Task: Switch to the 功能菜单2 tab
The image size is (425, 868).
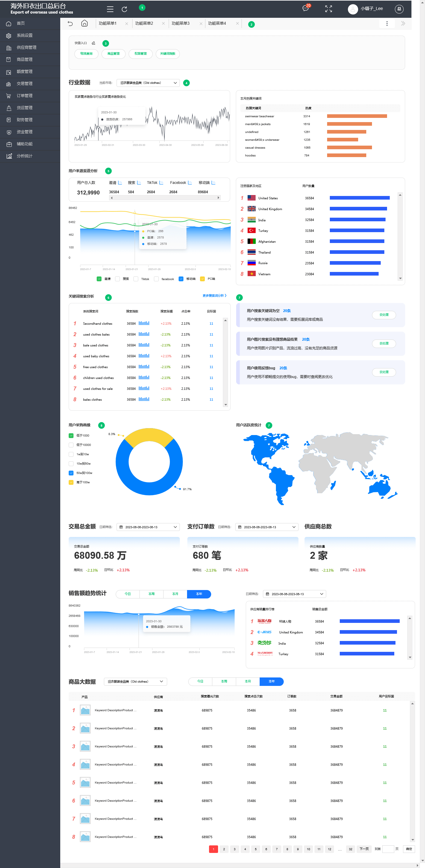Action: (144, 23)
